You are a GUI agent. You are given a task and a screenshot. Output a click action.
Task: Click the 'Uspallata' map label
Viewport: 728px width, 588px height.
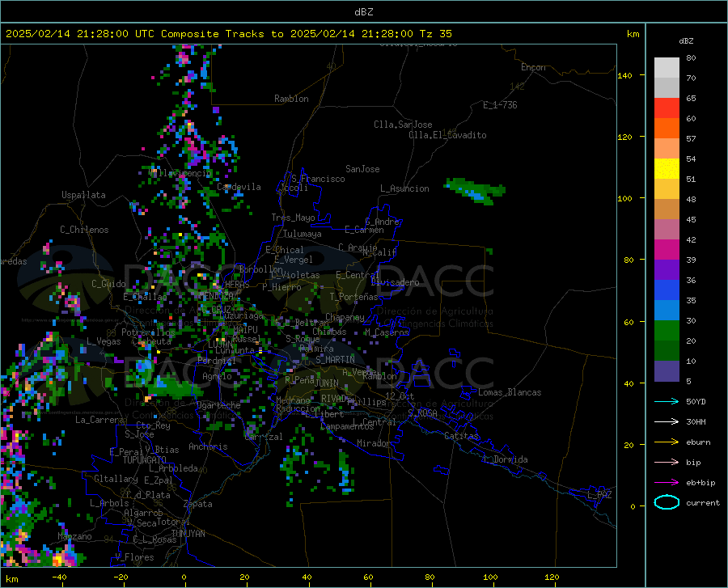pyautogui.click(x=83, y=195)
